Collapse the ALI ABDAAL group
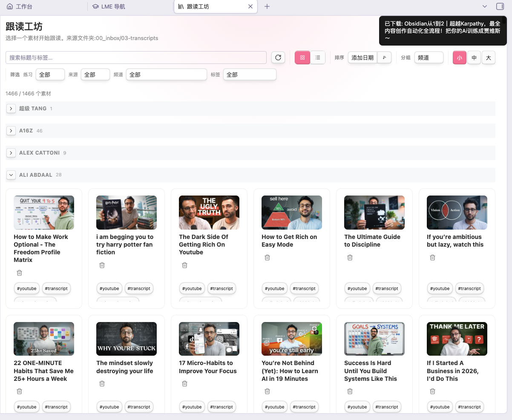This screenshot has height=420, width=512. (11, 175)
